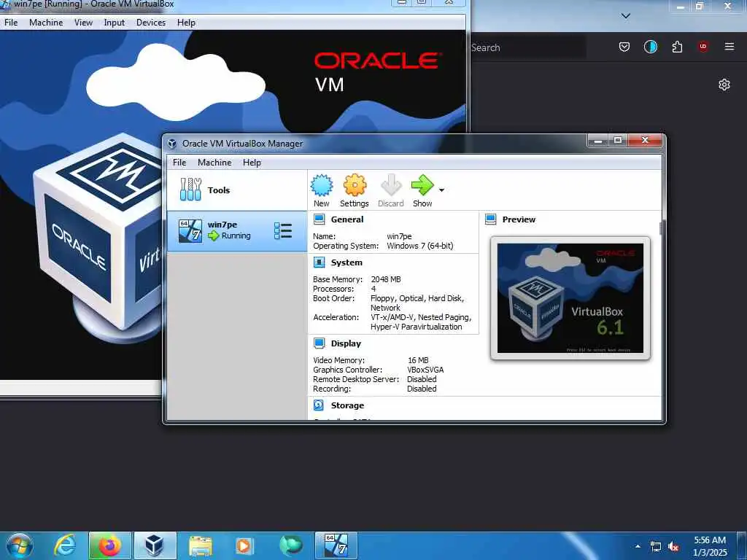Open the dropdown arrow beside Show
The image size is (747, 560).
click(x=441, y=190)
